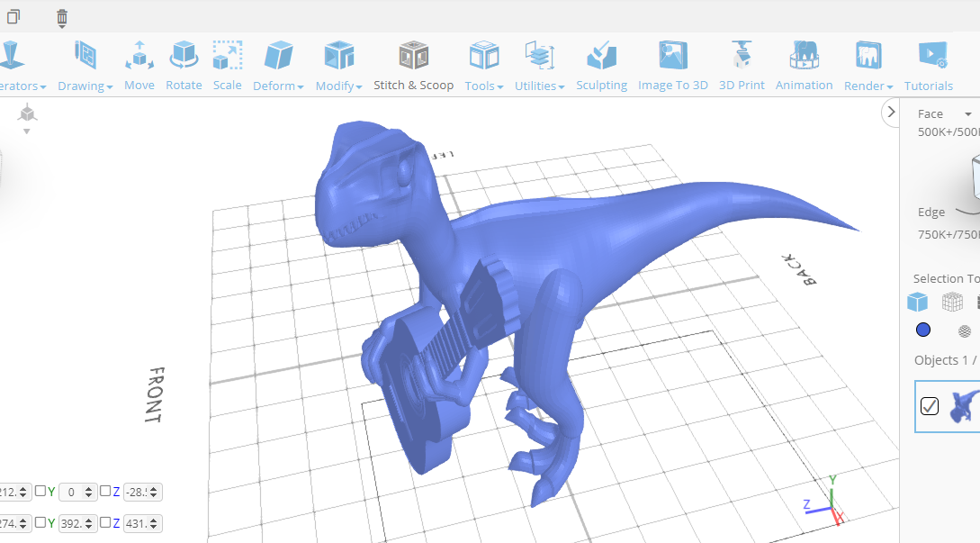The width and height of the screenshot is (980, 543).
Task: Click the textured sphere material icon
Action: [965, 330]
